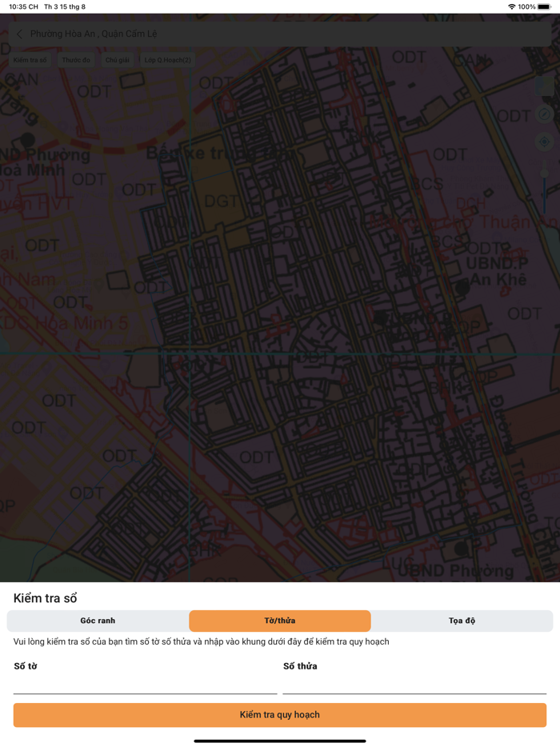
Task: Tap the DGT label on the map
Action: pos(221,202)
